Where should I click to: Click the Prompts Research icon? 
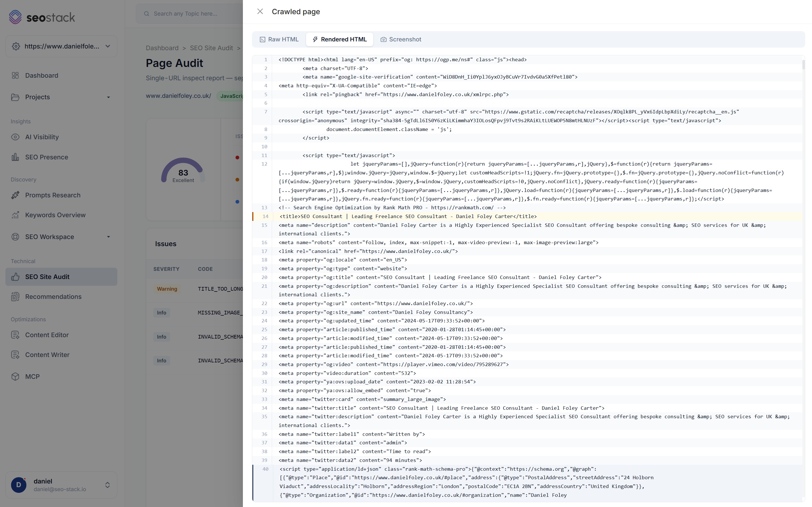coord(15,195)
